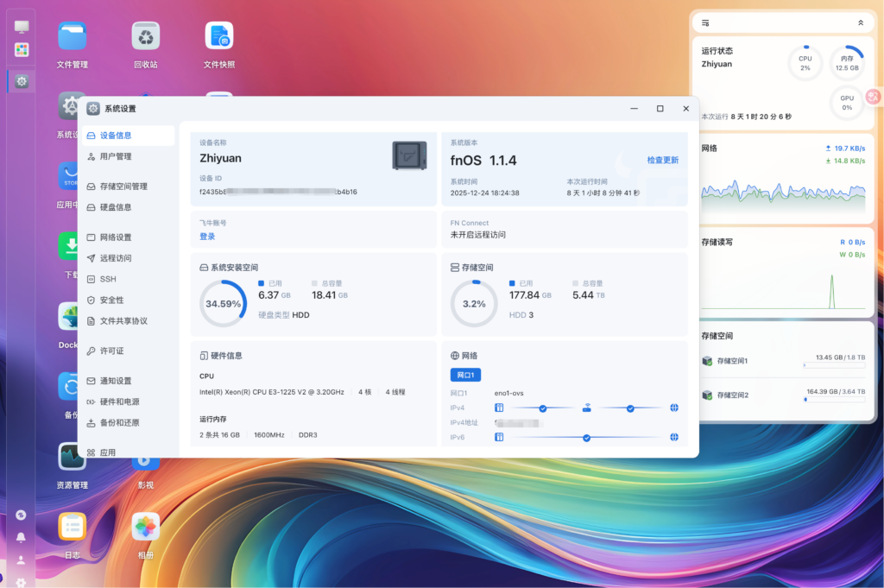Click the 检查更新 check update link
The height and width of the screenshot is (588, 884).
point(662,161)
